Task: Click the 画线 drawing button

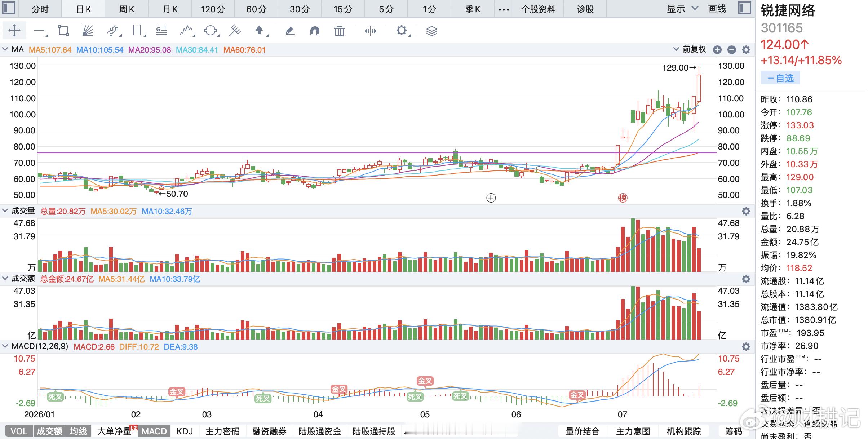Action: point(717,9)
